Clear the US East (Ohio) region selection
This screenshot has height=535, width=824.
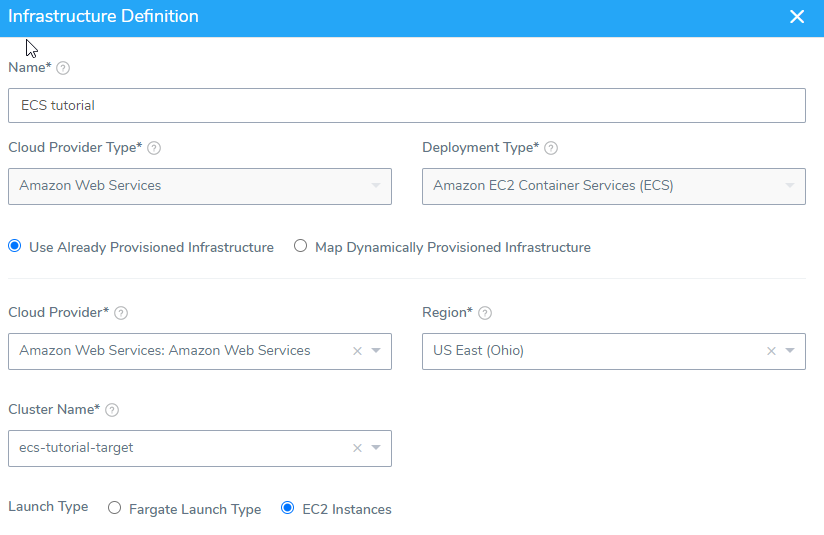(771, 351)
